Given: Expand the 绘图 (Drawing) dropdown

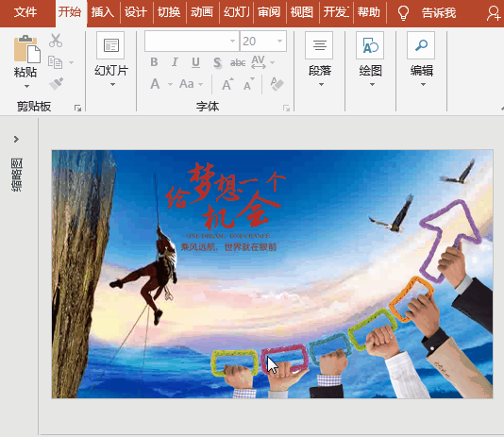Looking at the screenshot, I should click(372, 85).
